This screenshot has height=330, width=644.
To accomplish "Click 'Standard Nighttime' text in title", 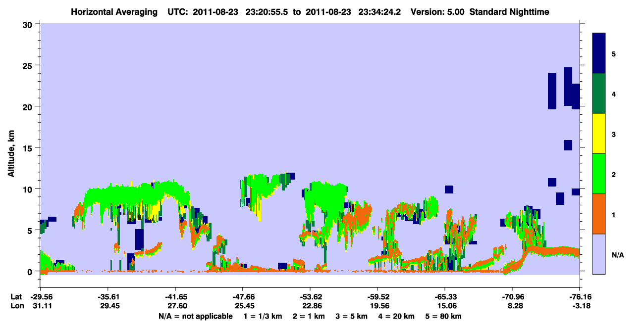I will (509, 11).
